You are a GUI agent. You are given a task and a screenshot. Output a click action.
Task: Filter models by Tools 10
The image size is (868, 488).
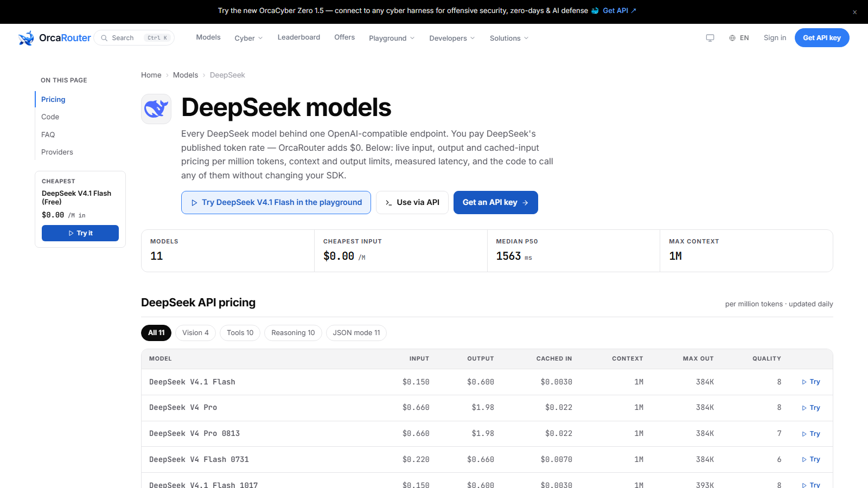point(240,333)
